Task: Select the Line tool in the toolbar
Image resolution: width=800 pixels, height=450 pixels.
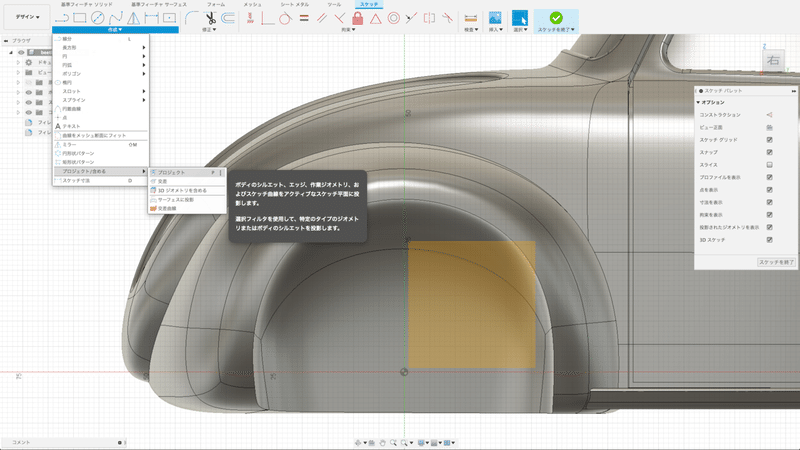Action: (x=64, y=17)
